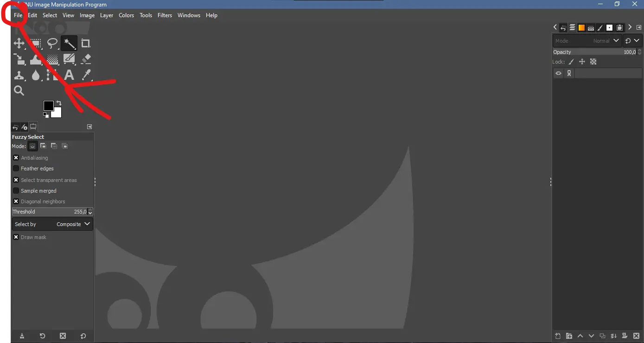
Task: Toggle Lock pixels for the layer
Action: (571, 62)
